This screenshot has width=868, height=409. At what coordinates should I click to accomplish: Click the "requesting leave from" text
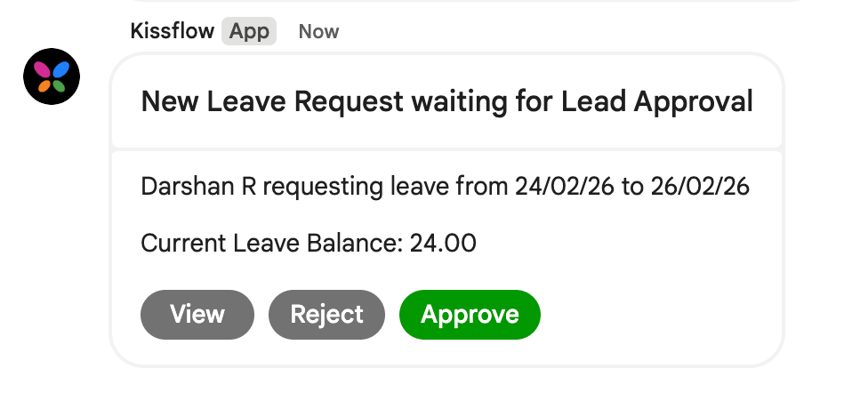pos(386,187)
